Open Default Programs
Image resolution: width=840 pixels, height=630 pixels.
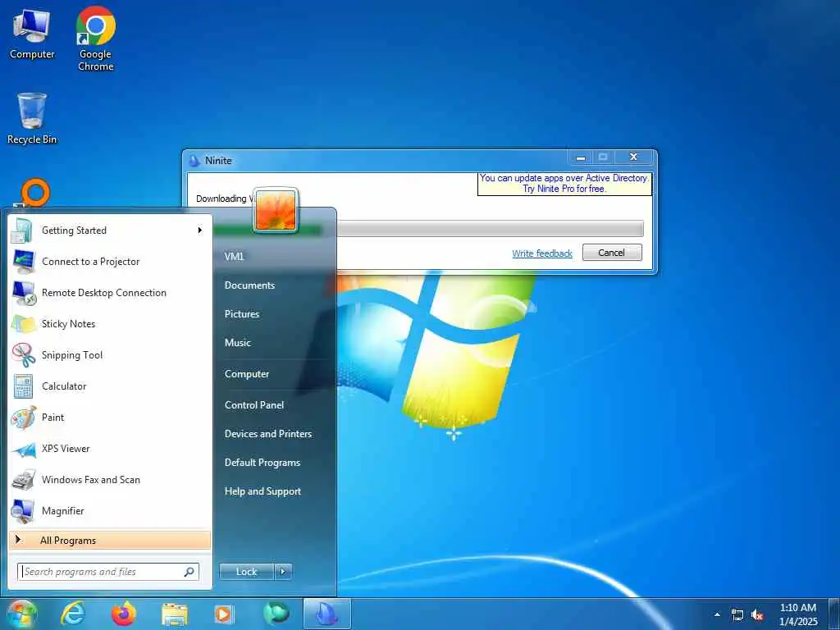[262, 463]
